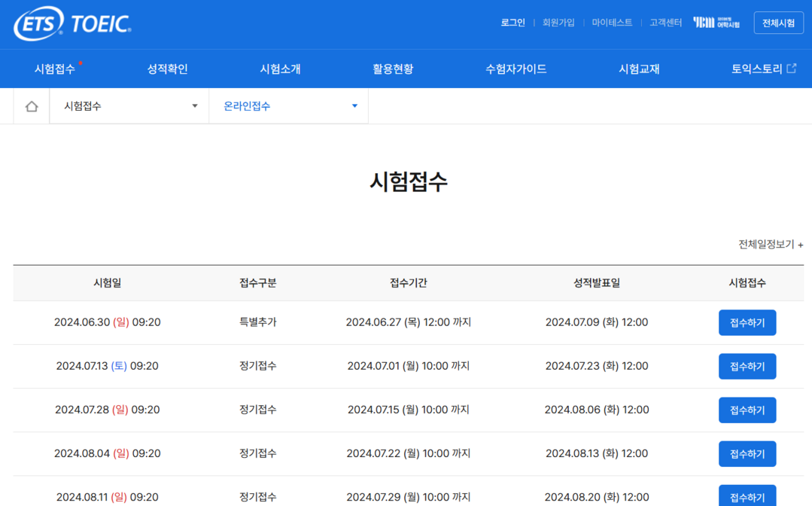This screenshot has width=812, height=506.
Task: Click the 로그인 link
Action: coord(512,23)
